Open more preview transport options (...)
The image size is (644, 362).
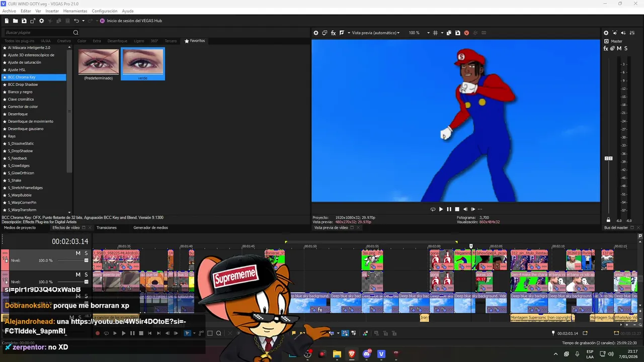click(480, 209)
